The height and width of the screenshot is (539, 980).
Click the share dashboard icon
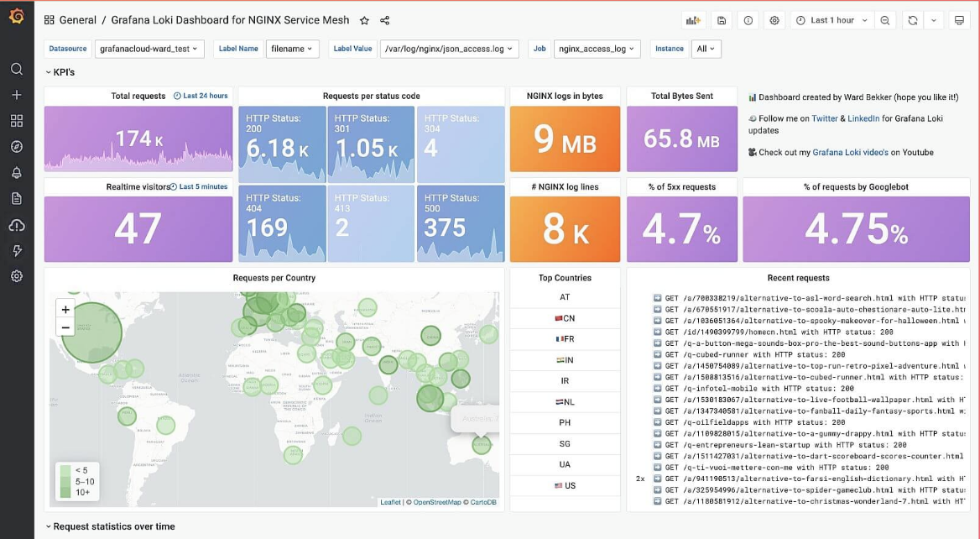point(384,20)
